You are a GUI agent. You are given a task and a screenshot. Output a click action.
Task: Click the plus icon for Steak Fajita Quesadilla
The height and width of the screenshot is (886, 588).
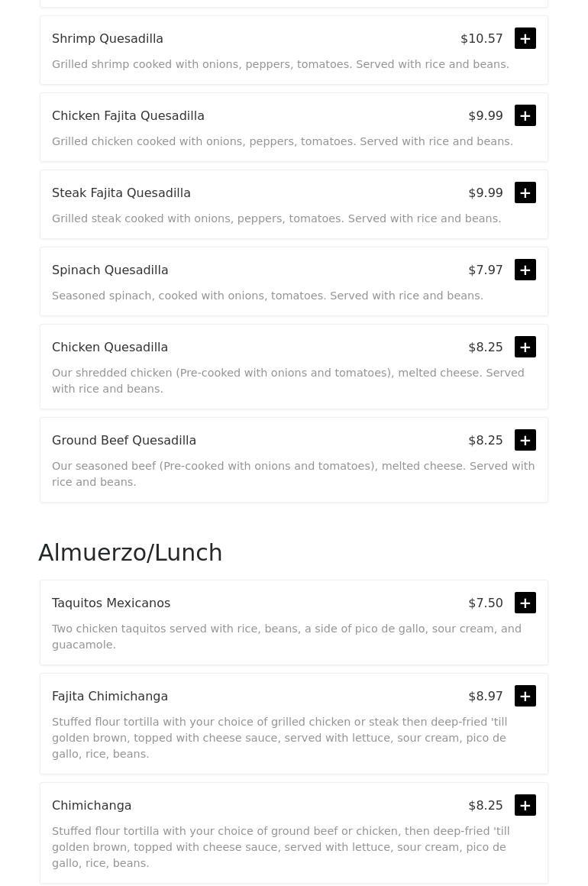click(525, 192)
